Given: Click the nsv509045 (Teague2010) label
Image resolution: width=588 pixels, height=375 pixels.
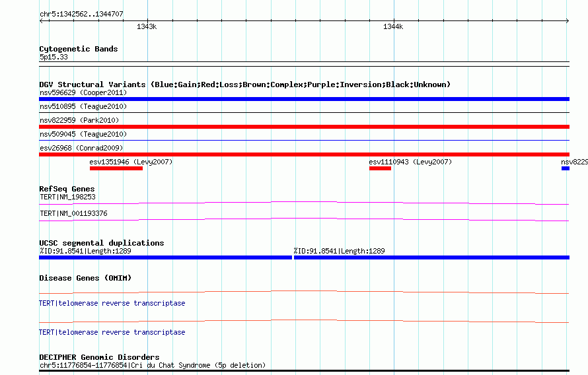Looking at the screenshot, I should pyautogui.click(x=83, y=134).
